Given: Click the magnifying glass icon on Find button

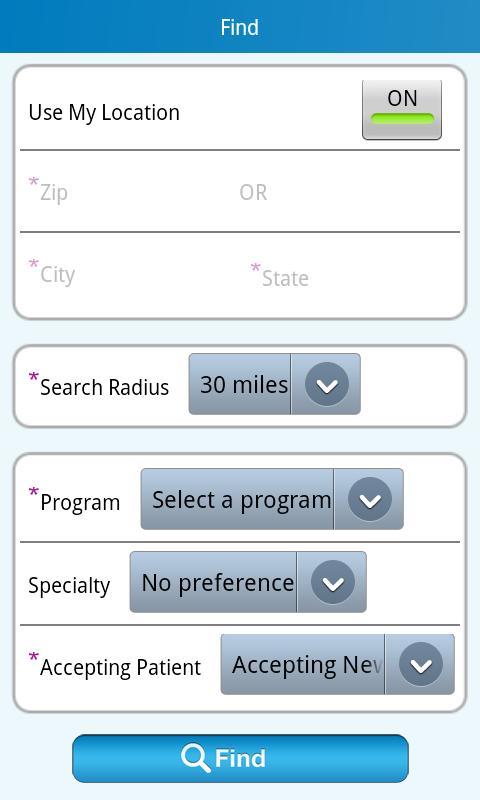Looking at the screenshot, I should point(195,758).
